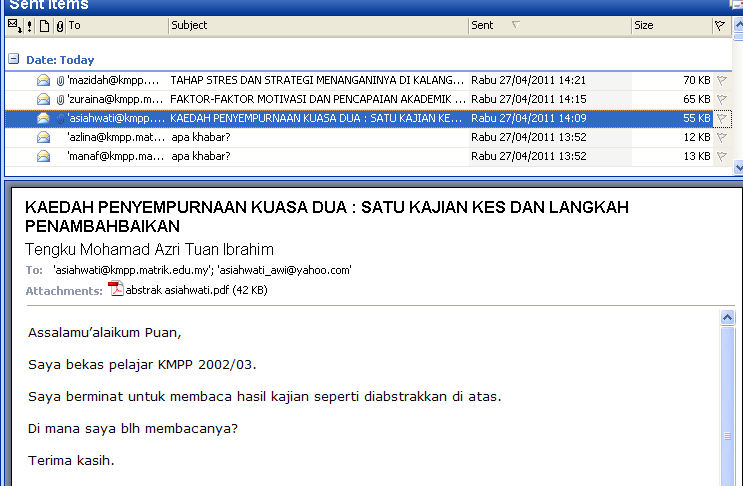This screenshot has height=486, width=743.
Task: Click envelope icon of the zuraina message
Action: coord(43,99)
